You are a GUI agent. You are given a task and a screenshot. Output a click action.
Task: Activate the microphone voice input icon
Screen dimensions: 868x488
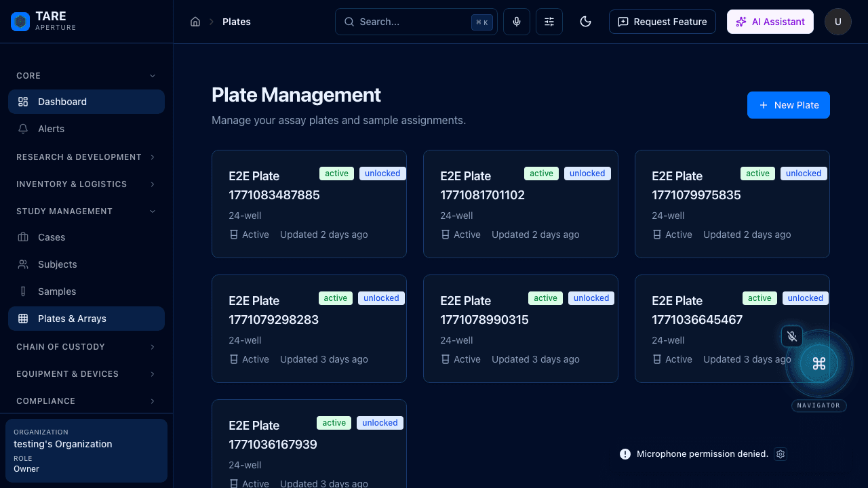[516, 21]
